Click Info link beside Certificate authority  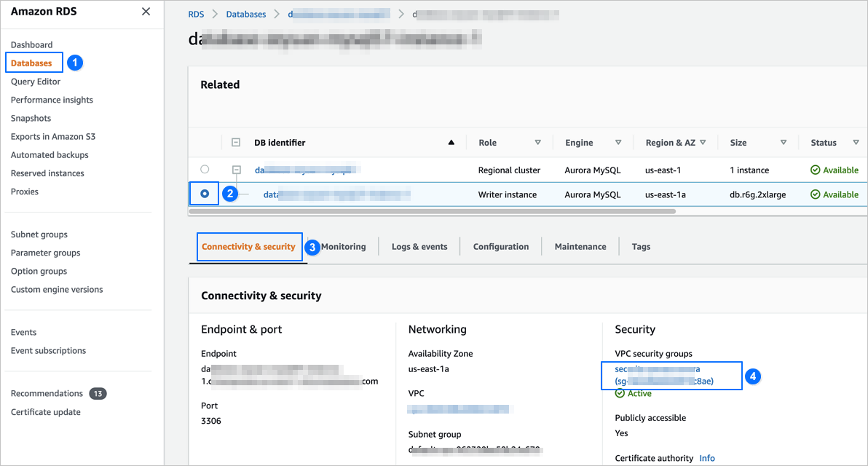pos(706,458)
